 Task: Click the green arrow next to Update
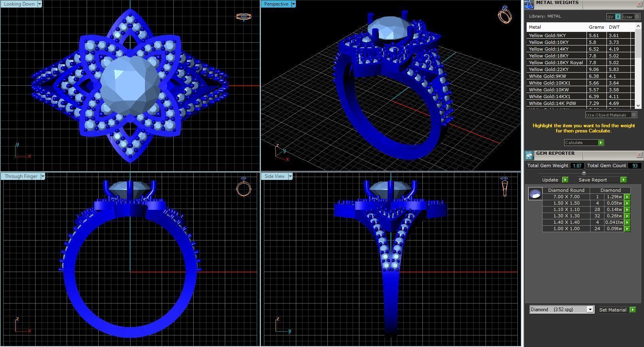point(565,180)
